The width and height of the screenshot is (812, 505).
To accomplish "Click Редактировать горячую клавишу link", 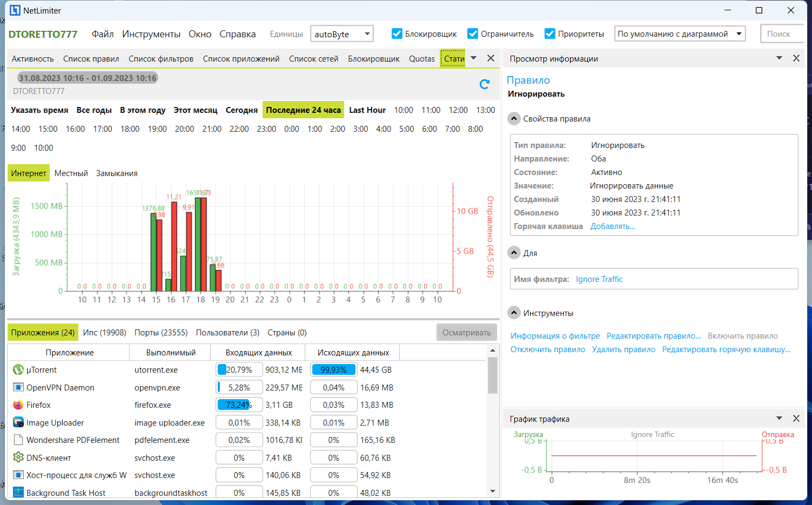I will click(x=726, y=349).
